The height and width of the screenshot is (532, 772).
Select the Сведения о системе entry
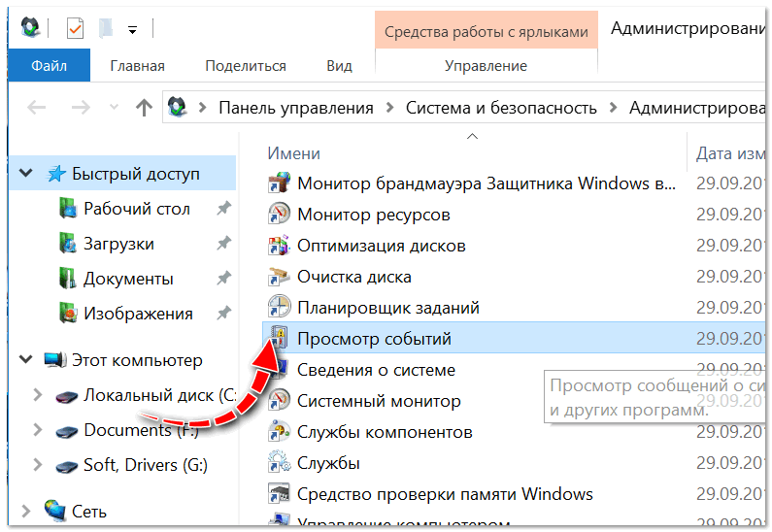[x=376, y=370]
